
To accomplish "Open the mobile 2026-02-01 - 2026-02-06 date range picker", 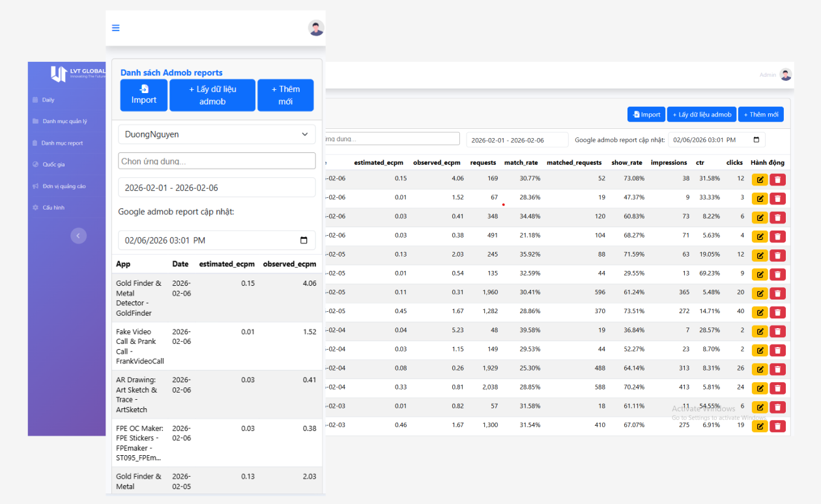I will (216, 188).
